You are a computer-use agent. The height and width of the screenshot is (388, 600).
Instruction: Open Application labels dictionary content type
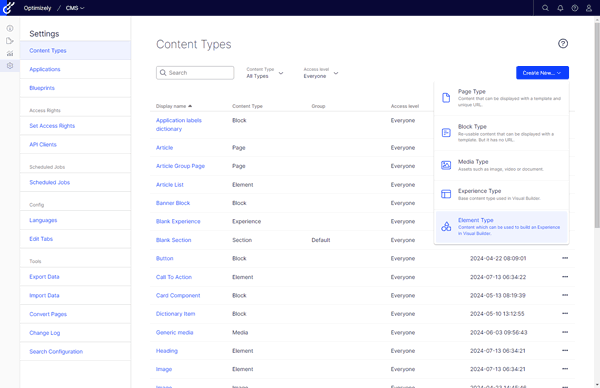click(178, 125)
